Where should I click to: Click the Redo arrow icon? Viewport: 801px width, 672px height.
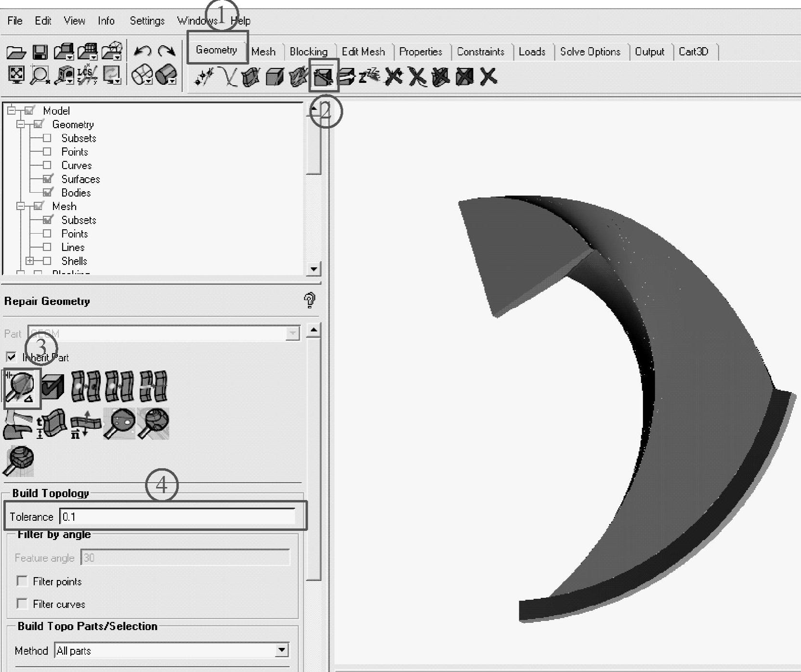pyautogui.click(x=167, y=51)
